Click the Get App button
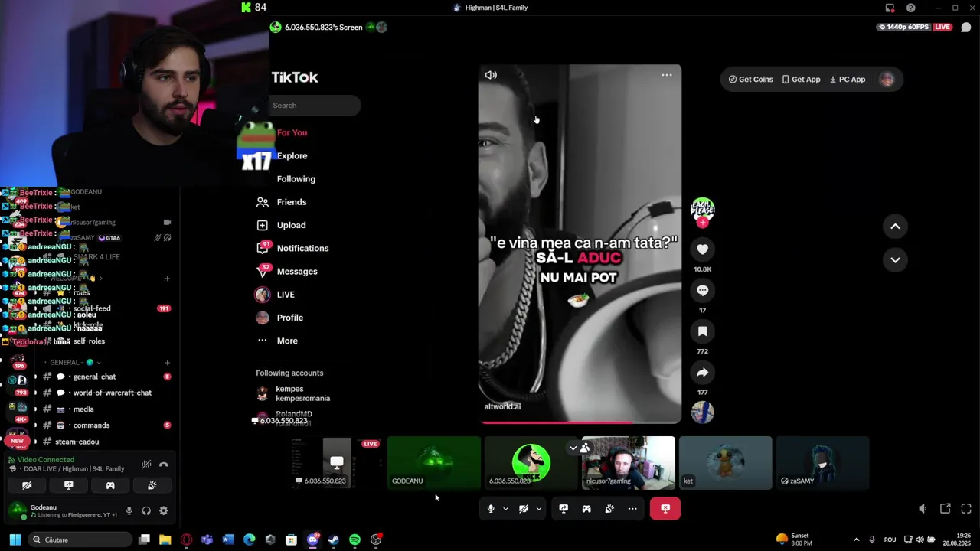 (801, 80)
